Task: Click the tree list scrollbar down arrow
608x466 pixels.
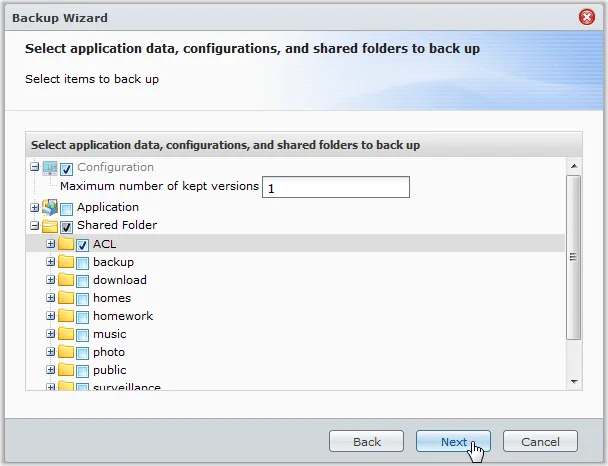Action: (x=574, y=381)
